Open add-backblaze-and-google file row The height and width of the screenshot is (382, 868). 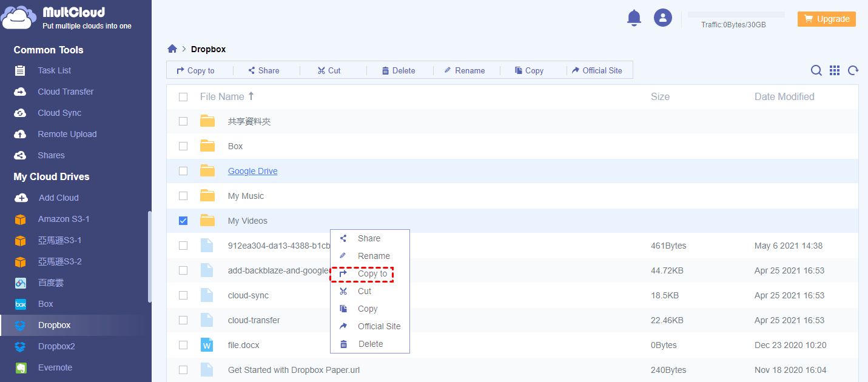tap(513, 270)
